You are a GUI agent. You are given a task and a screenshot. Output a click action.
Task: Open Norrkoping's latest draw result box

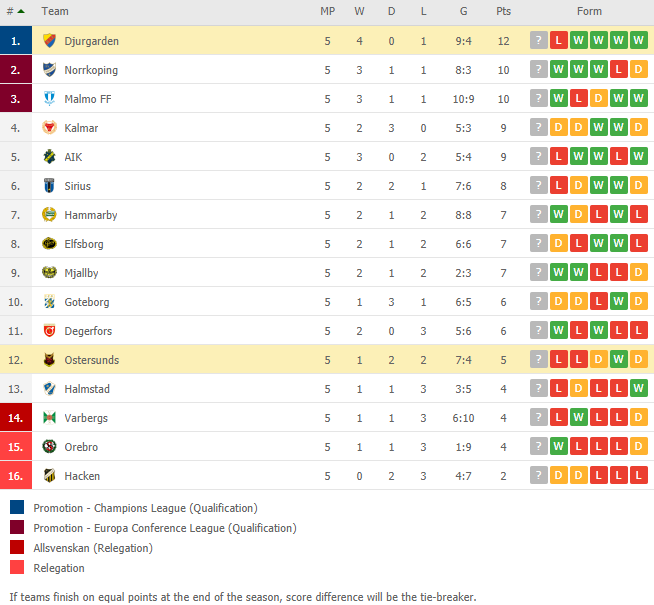point(639,69)
